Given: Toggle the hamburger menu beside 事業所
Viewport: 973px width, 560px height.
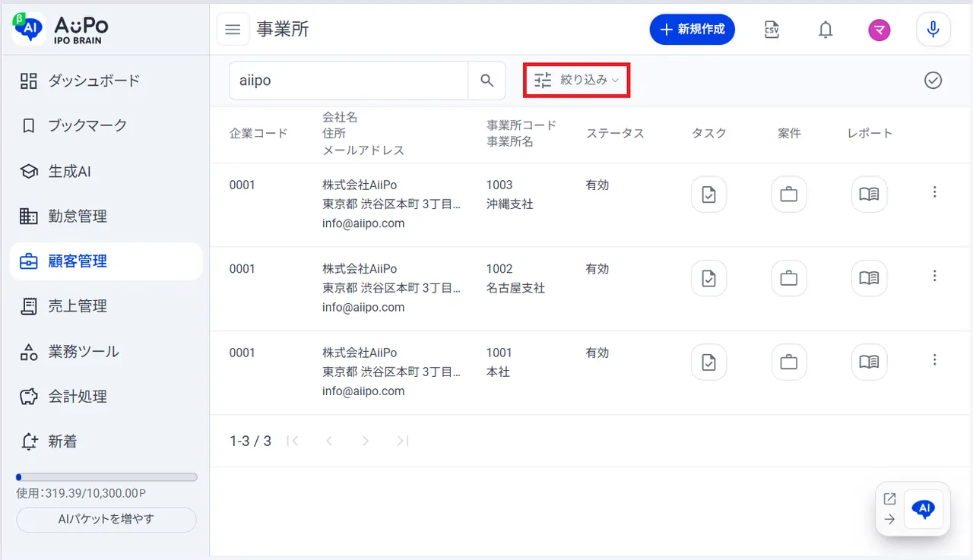Looking at the screenshot, I should (233, 30).
